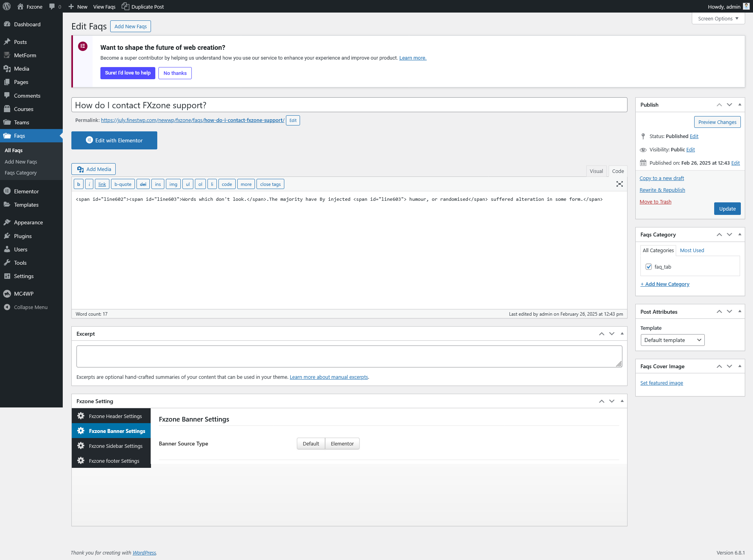Toggle distraction-free fullscreen editor icon

pyautogui.click(x=619, y=184)
